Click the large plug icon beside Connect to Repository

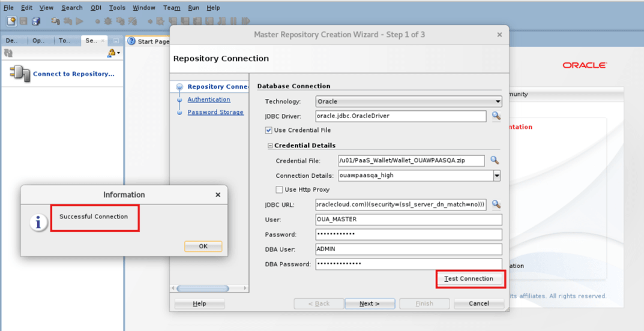pos(20,74)
